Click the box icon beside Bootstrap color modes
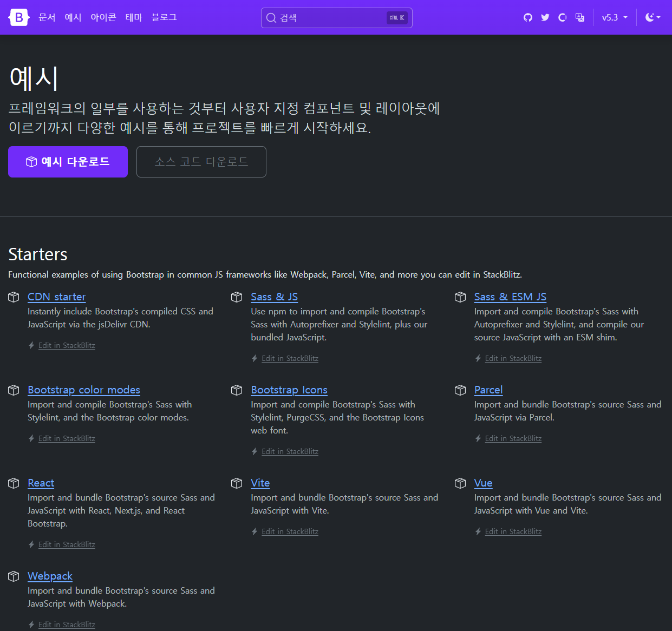The width and height of the screenshot is (672, 631). pos(14,390)
